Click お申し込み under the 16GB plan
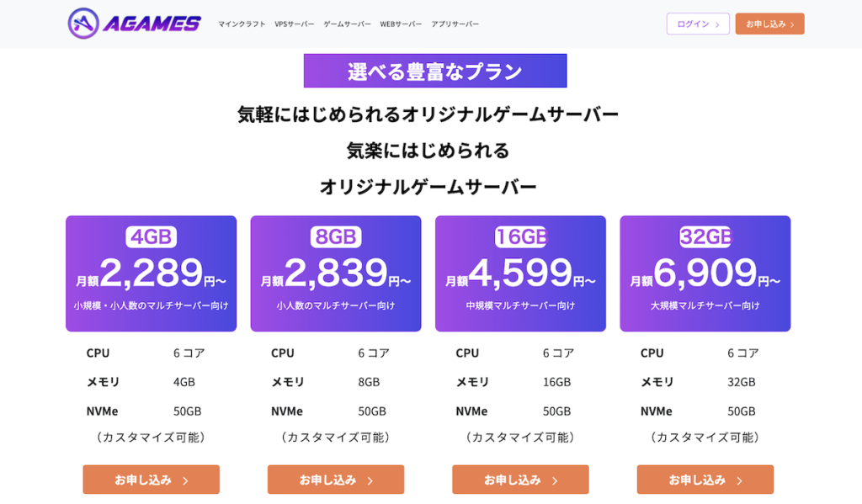 click(520, 480)
